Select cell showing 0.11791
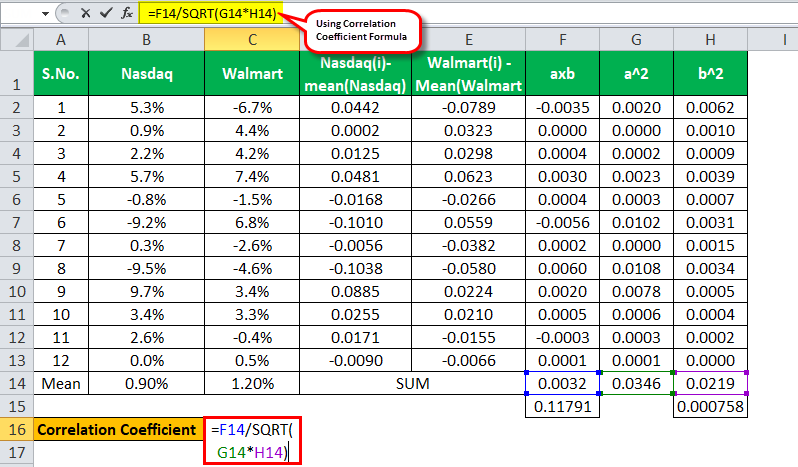This screenshot has width=798, height=467. (x=562, y=406)
